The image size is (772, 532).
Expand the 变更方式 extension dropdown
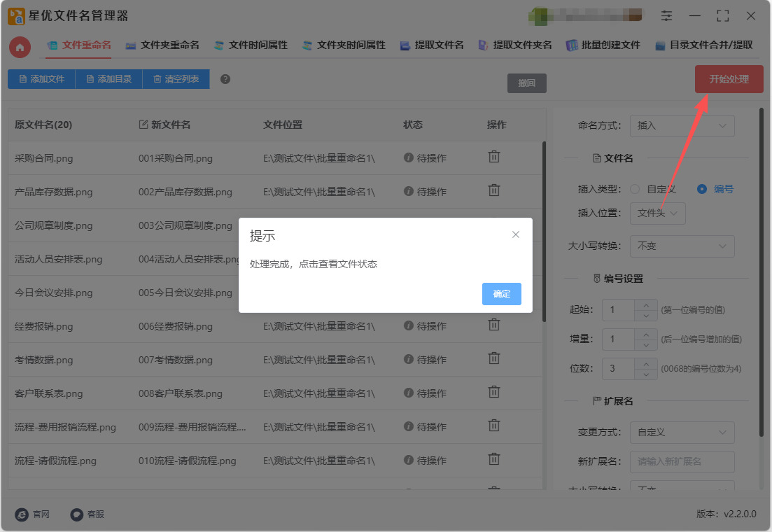682,432
